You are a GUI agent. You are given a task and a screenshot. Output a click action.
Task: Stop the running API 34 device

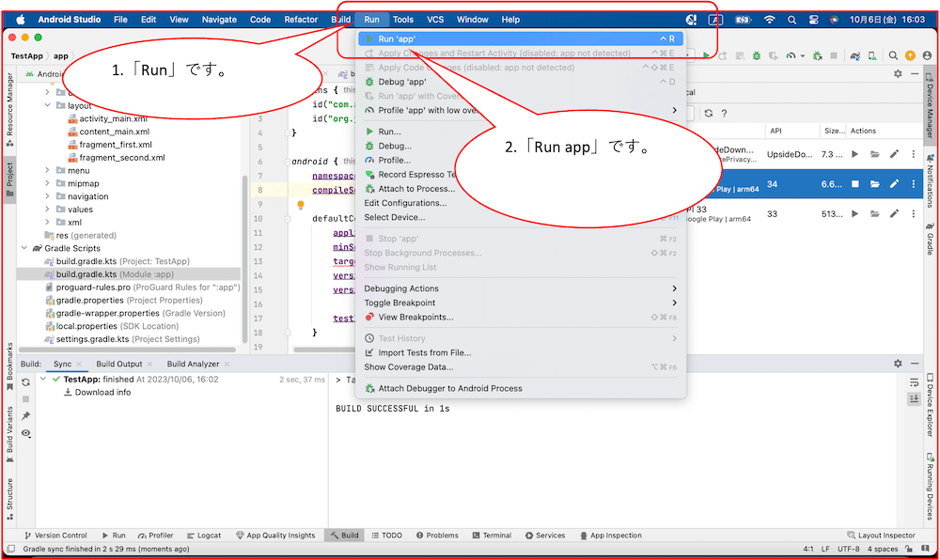(855, 184)
